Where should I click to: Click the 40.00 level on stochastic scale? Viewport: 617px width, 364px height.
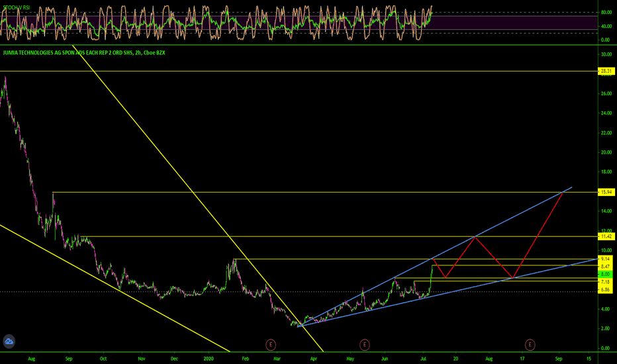pos(606,26)
